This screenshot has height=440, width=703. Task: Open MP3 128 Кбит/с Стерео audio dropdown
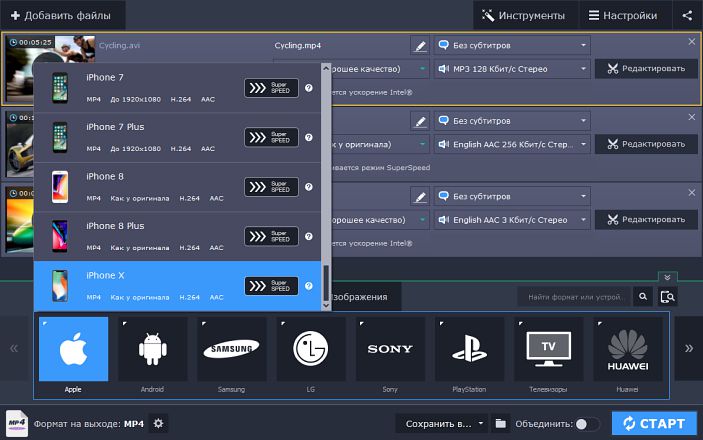(x=512, y=69)
